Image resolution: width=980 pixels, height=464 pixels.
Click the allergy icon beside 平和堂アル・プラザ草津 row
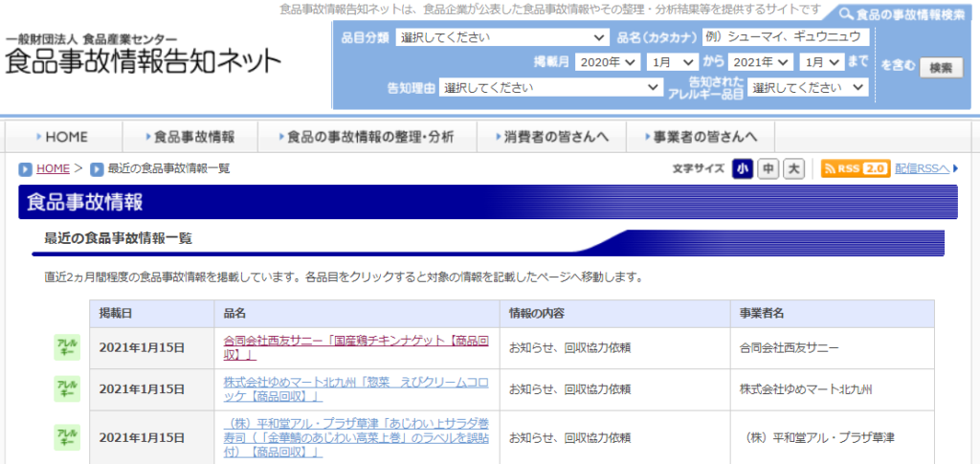[67, 438]
